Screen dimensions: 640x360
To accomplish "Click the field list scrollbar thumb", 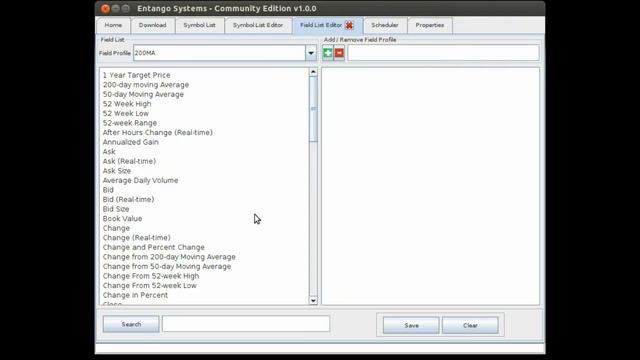I will [313, 109].
